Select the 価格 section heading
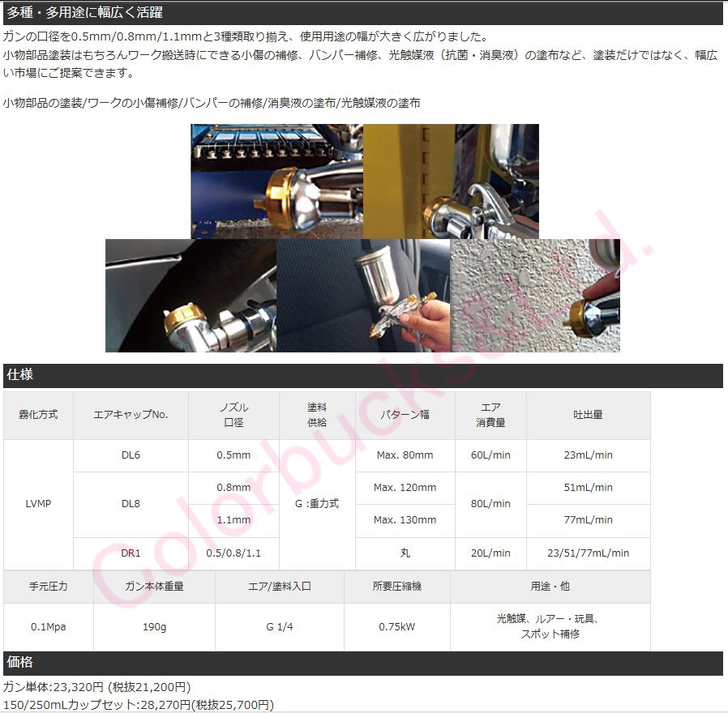This screenshot has width=728, height=713. point(363,663)
